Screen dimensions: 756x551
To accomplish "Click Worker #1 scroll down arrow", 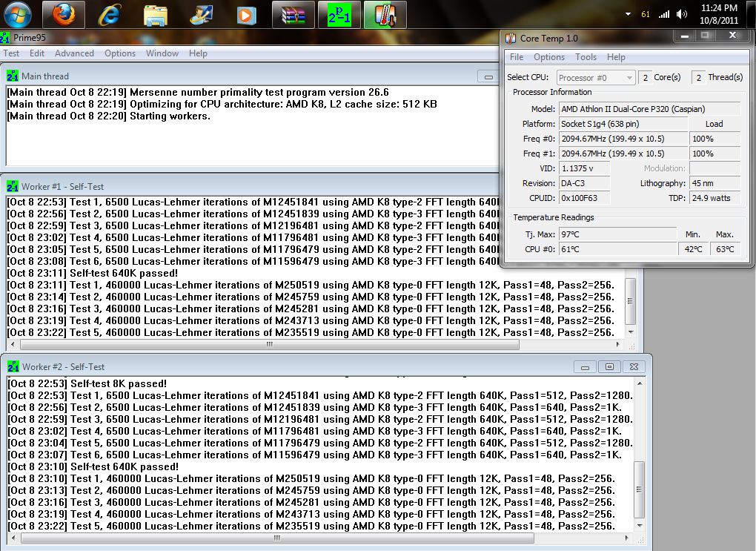I will [630, 332].
